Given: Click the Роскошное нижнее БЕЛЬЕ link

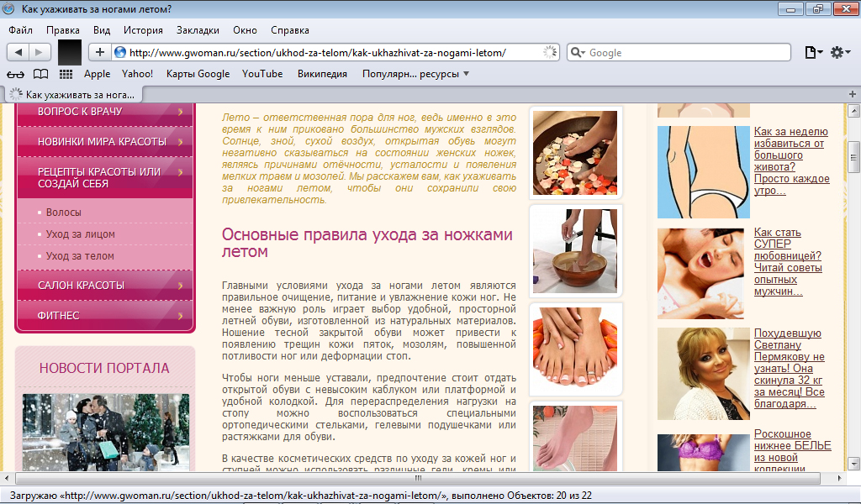Looking at the screenshot, I should [x=792, y=451].
